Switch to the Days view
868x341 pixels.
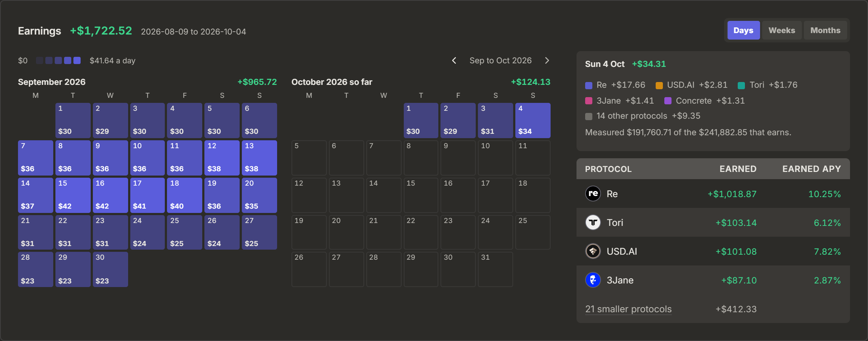(x=743, y=30)
